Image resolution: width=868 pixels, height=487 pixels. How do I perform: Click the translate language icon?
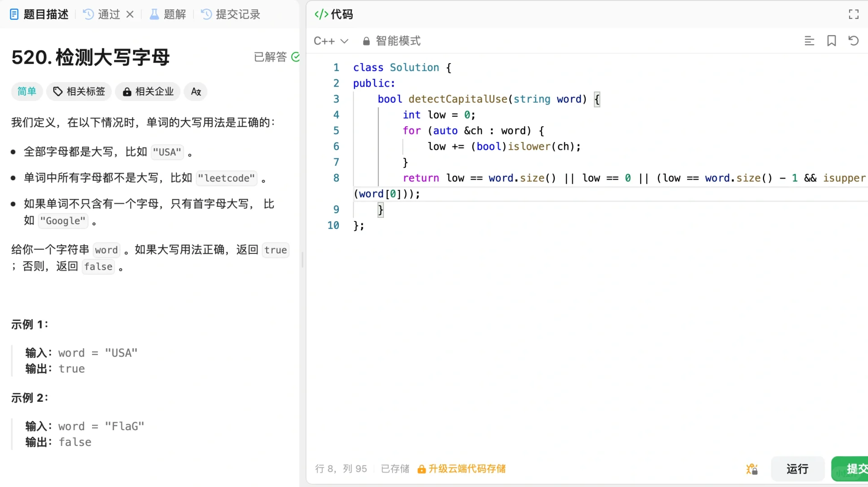(x=196, y=92)
